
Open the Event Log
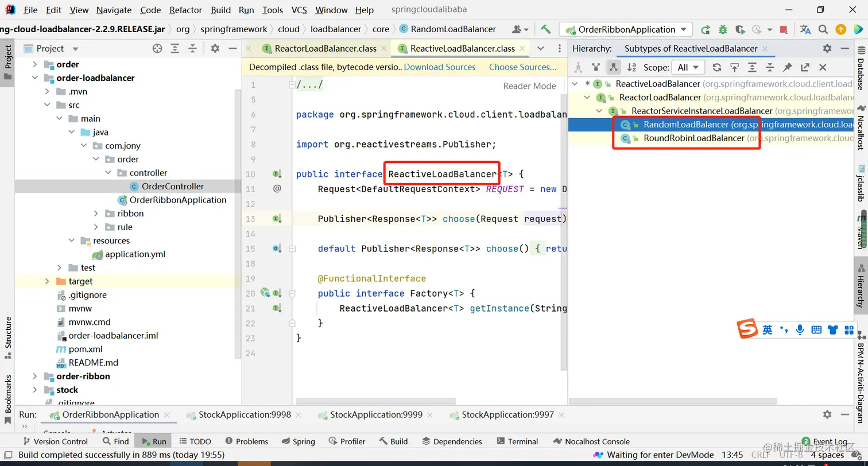pos(825,441)
